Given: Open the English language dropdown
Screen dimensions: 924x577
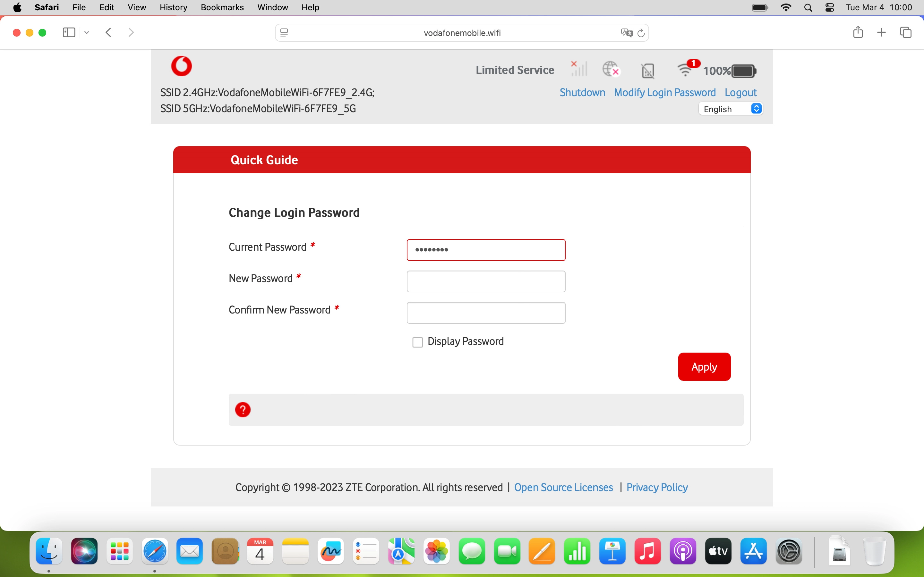Looking at the screenshot, I should click(x=731, y=109).
